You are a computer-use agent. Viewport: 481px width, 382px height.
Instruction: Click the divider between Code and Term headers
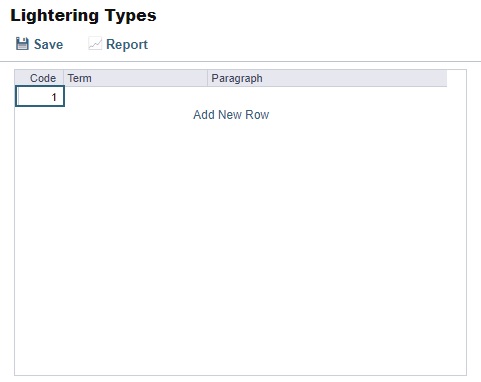[x=63, y=78]
